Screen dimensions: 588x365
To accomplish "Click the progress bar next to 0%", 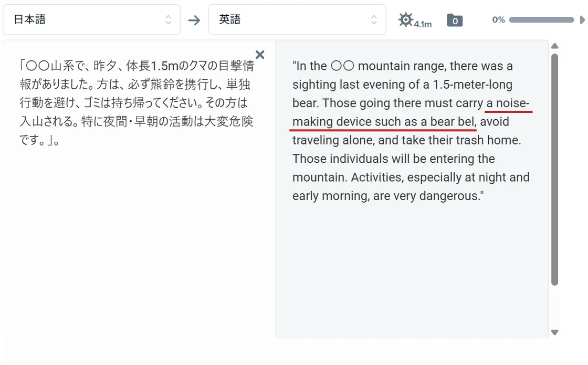I will [541, 20].
